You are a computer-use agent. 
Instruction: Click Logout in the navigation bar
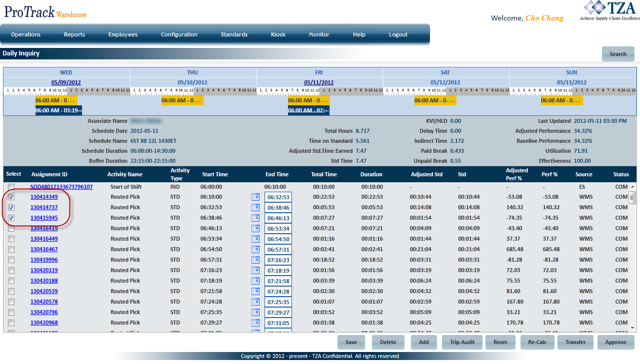tap(398, 35)
